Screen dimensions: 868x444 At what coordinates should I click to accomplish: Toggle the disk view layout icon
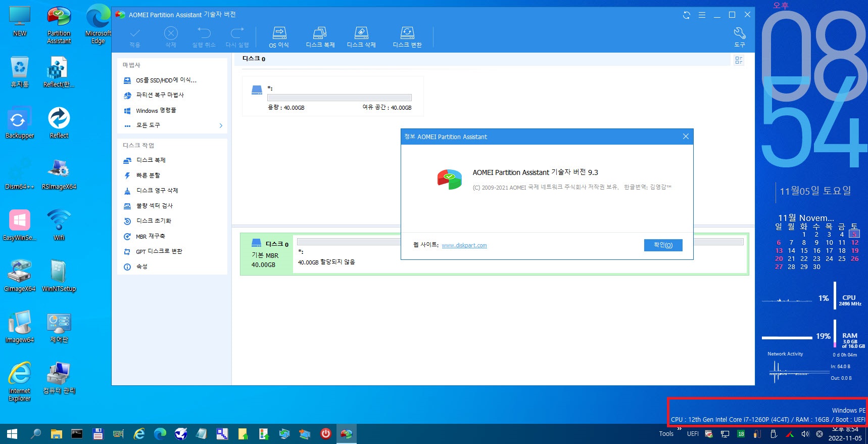pos(739,60)
